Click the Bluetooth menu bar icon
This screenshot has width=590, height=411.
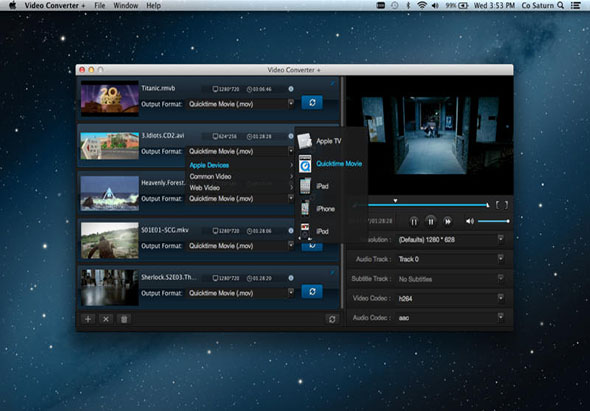408,5
